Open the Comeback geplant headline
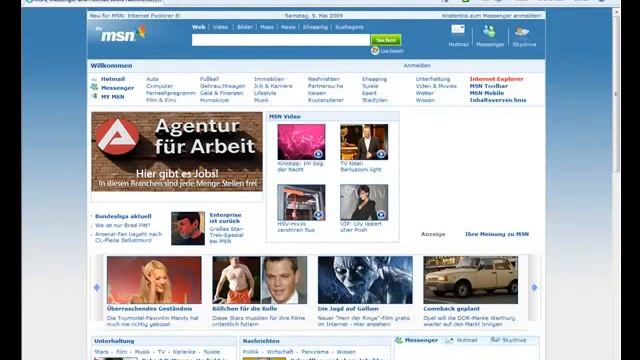The height and width of the screenshot is (360, 640). [x=451, y=309]
